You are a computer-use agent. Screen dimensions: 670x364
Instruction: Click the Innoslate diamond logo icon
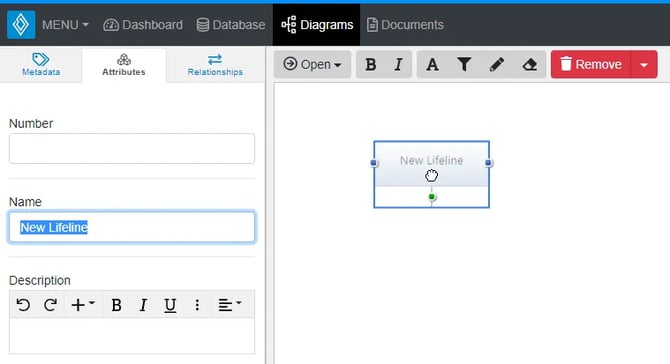(x=21, y=25)
